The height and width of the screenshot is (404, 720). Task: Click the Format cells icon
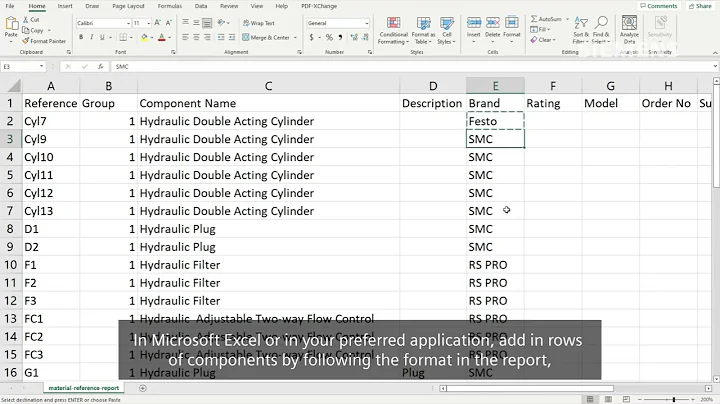[512, 23]
